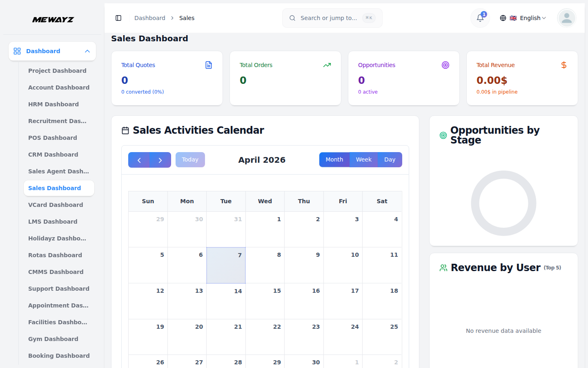The image size is (588, 368).
Task: Open notifications bell
Action: [479, 18]
